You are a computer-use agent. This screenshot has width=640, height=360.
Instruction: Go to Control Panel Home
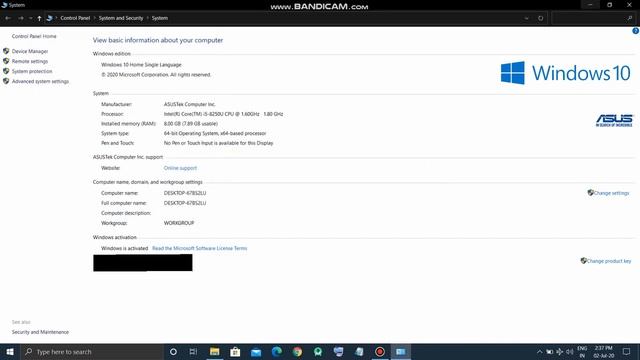pyautogui.click(x=34, y=36)
